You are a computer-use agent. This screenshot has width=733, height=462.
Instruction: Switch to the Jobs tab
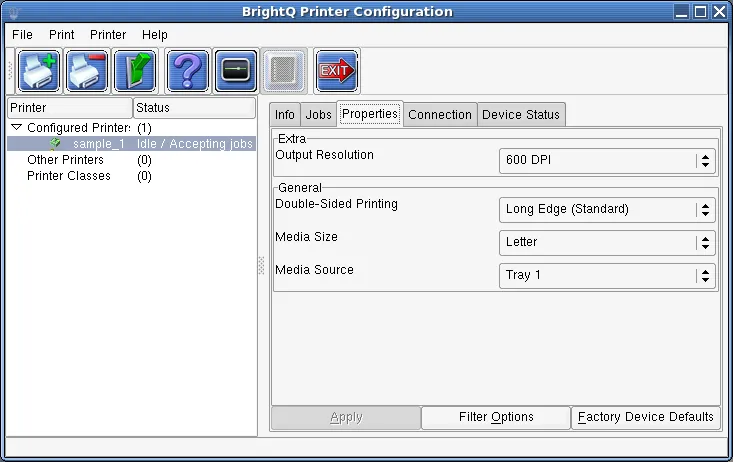[x=318, y=115]
